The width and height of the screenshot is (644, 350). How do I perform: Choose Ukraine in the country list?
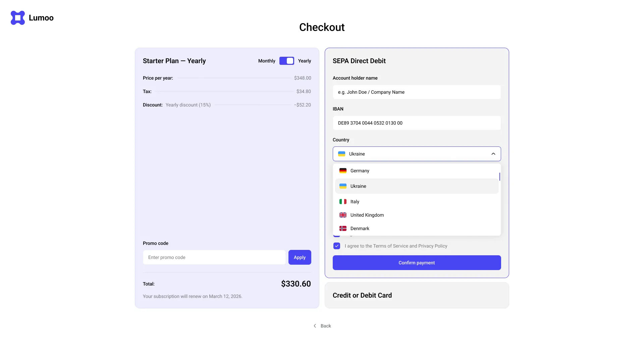pos(417,186)
